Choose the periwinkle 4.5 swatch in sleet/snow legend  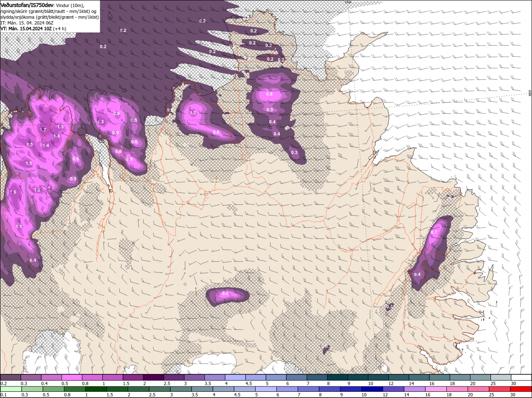click(x=256, y=377)
